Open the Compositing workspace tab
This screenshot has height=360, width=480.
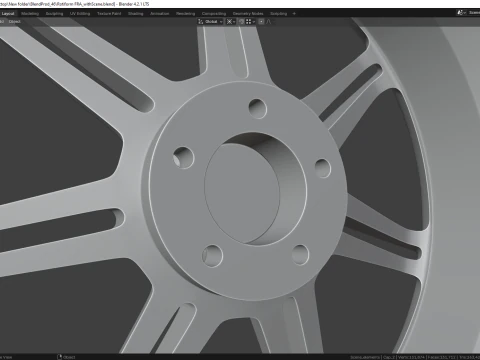[214, 14]
